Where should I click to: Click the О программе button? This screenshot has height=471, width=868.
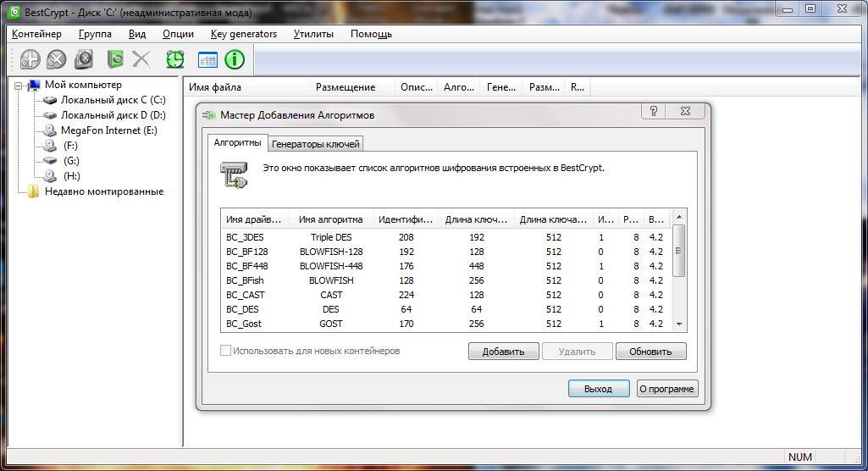click(x=667, y=389)
